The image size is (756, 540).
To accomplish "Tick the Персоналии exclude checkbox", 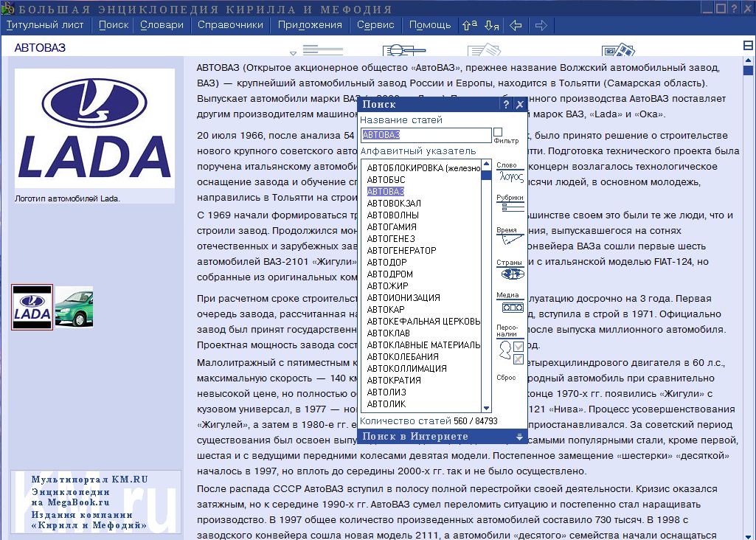I will coord(519,359).
